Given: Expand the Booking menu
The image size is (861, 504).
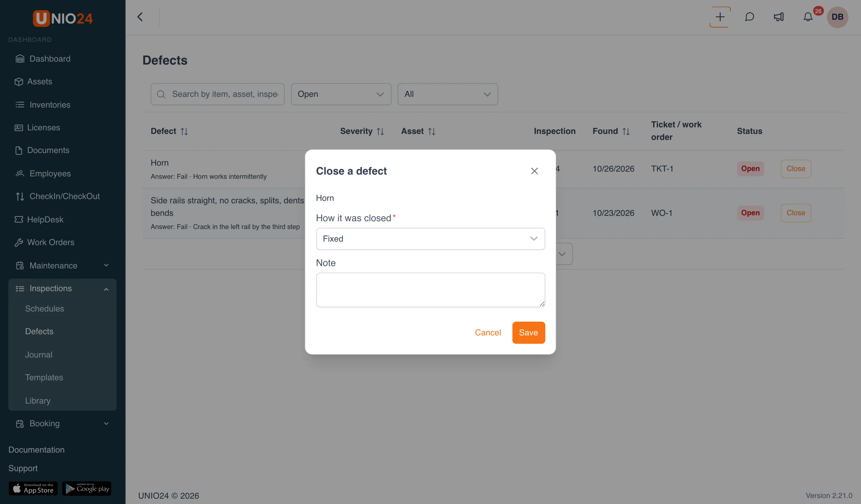Looking at the screenshot, I should 62,423.
